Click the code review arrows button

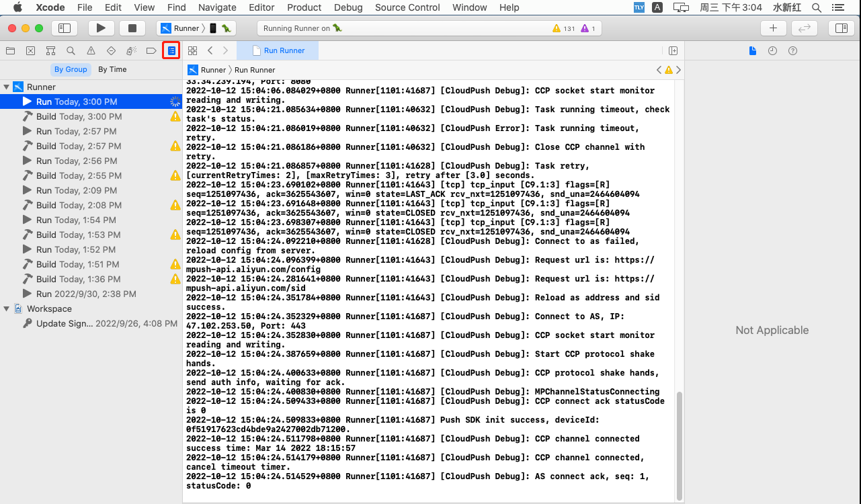click(x=805, y=28)
